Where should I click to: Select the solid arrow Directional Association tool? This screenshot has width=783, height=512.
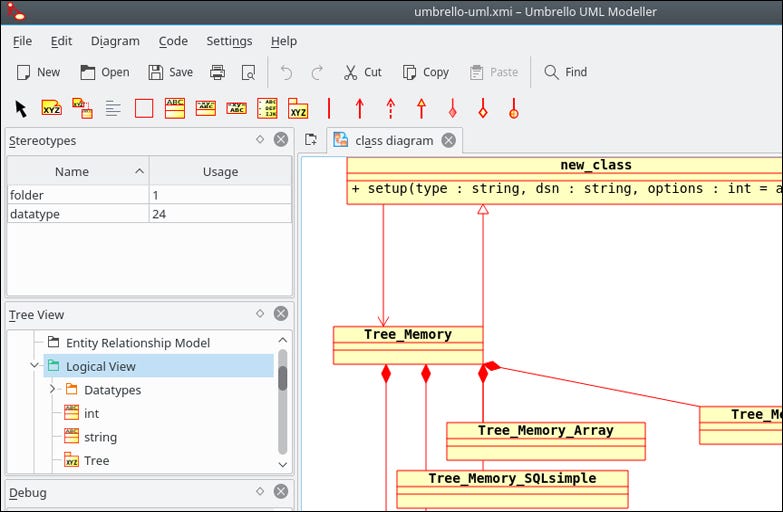pos(360,108)
